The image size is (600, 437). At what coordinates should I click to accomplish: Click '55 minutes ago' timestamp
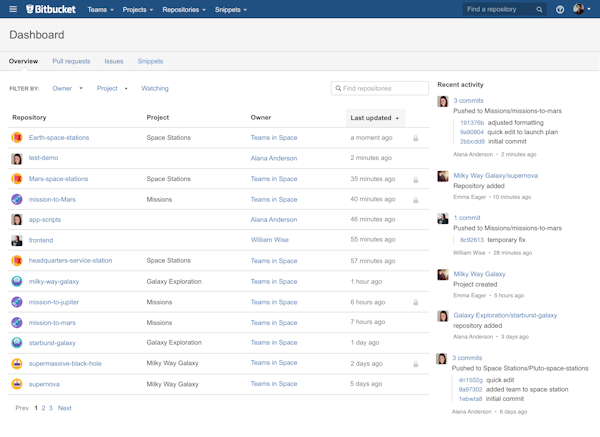point(373,240)
